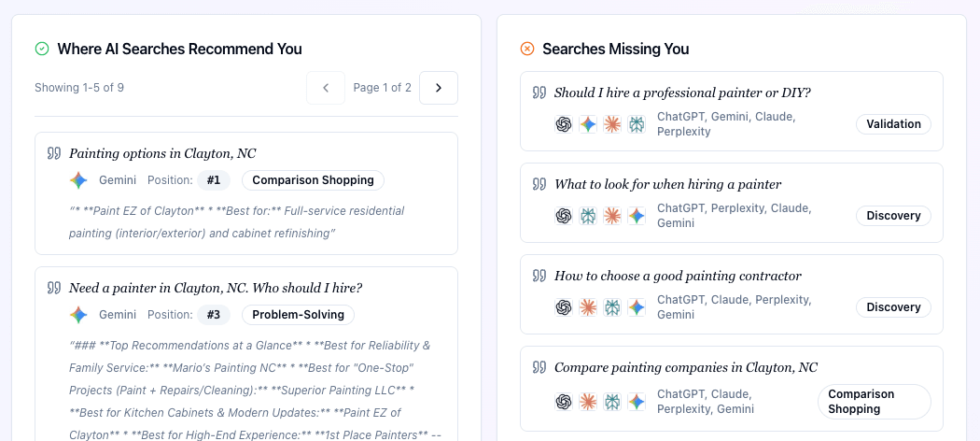
Task: Click ChatGPT icon in 'Compare painting companies' row
Action: [564, 402]
